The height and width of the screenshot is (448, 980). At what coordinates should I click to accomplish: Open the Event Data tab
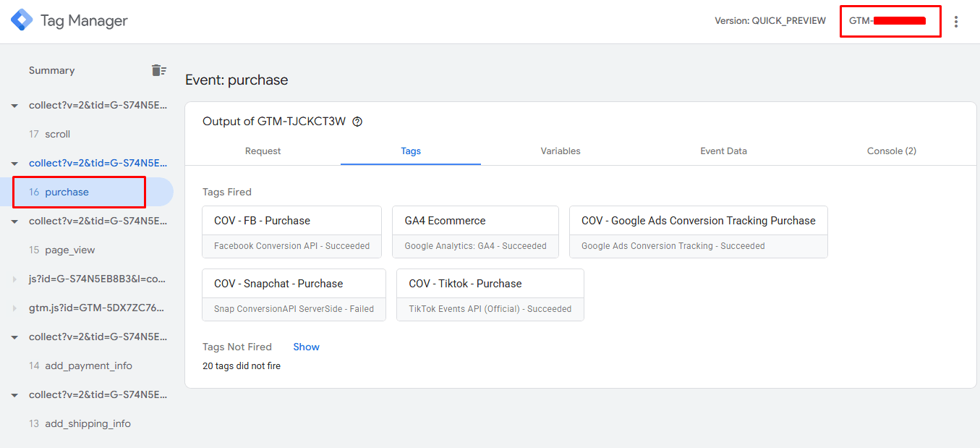click(x=723, y=151)
